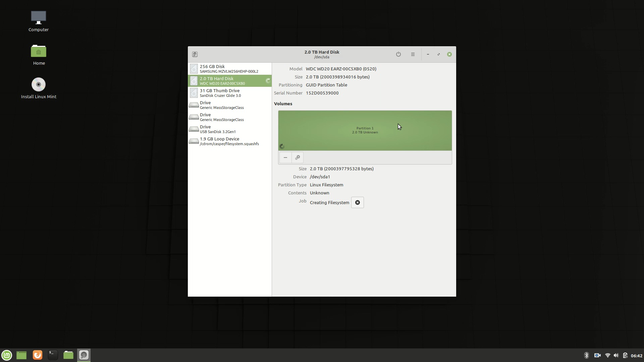Image resolution: width=644 pixels, height=362 pixels.
Task: Select the 31 GB Thumb Drive
Action: point(229,93)
